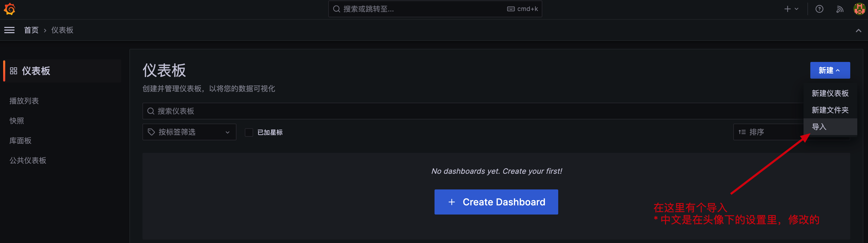Open the news RSS feed icon

[840, 9]
